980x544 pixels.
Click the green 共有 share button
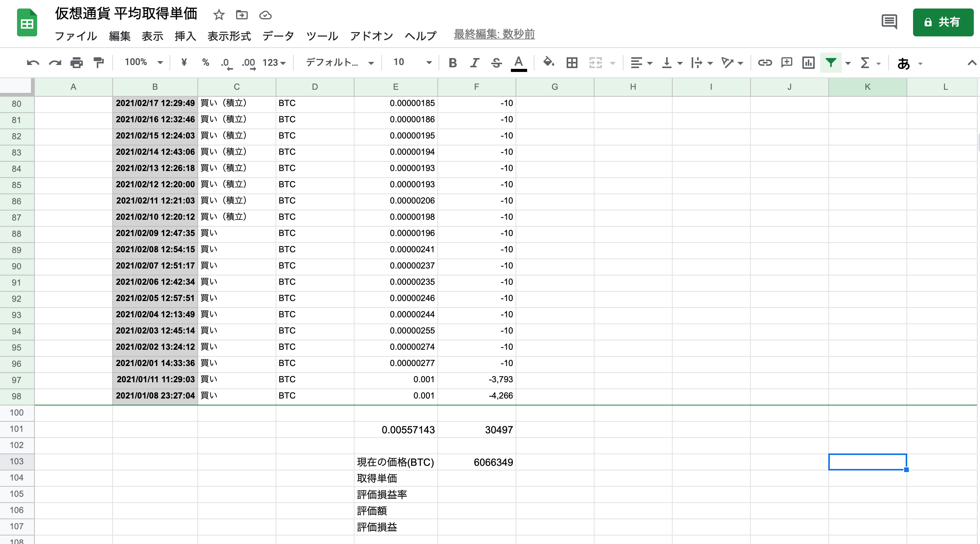click(943, 22)
